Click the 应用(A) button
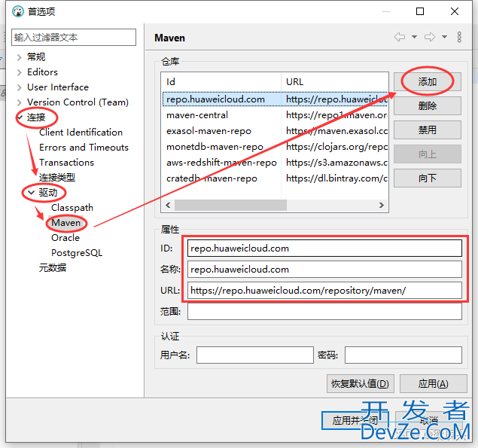This screenshot has width=478, height=448. click(x=433, y=384)
